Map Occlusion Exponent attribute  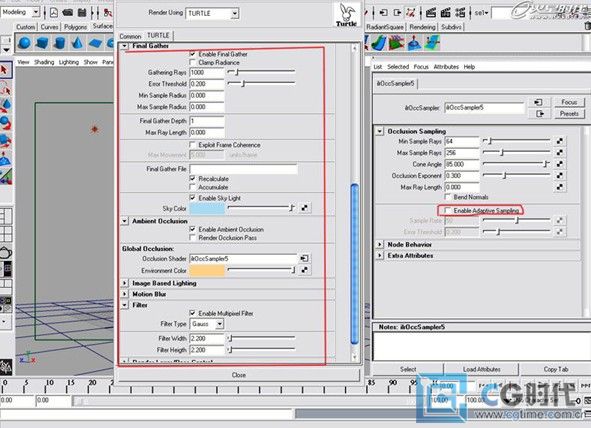coord(560,175)
